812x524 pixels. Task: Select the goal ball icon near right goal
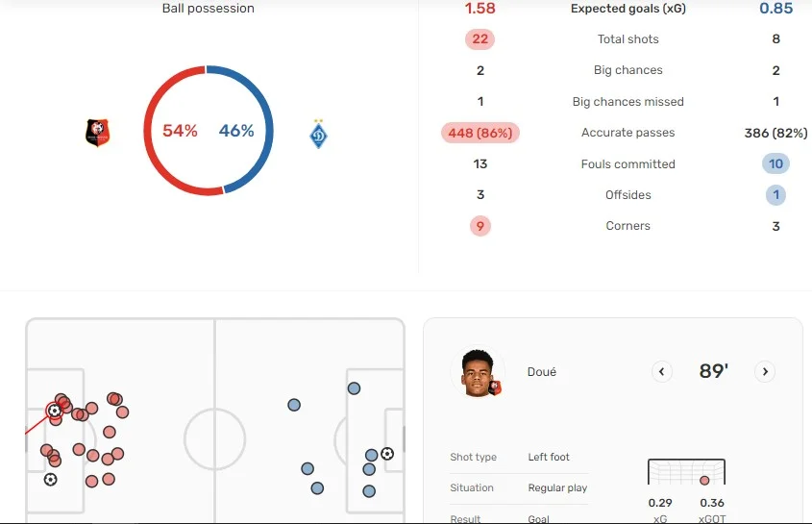tap(387, 453)
